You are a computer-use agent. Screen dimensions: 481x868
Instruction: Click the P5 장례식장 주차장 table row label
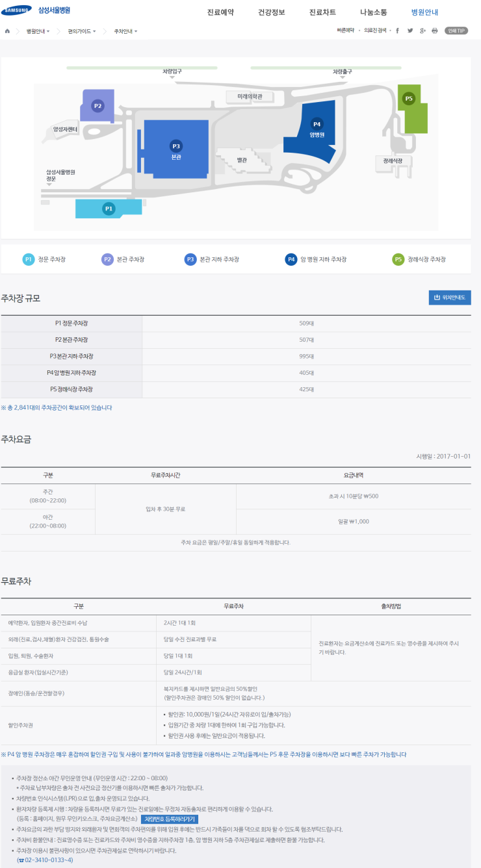[71, 390]
